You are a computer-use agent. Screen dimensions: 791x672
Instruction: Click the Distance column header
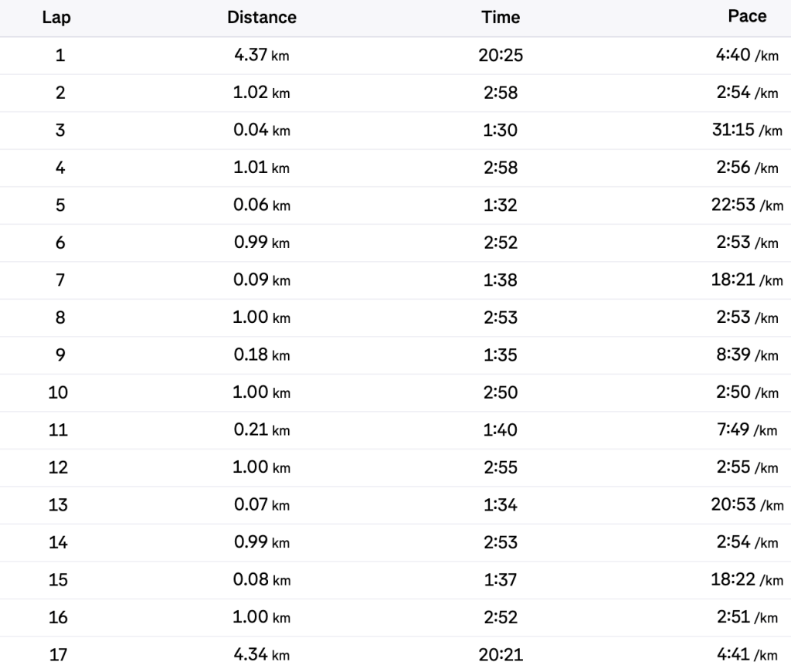(x=262, y=17)
